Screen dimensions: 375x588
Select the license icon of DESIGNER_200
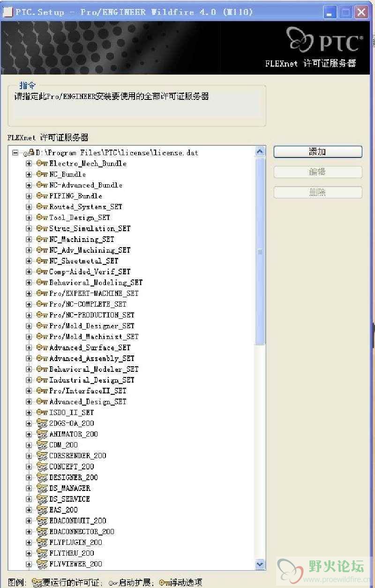coord(42,477)
